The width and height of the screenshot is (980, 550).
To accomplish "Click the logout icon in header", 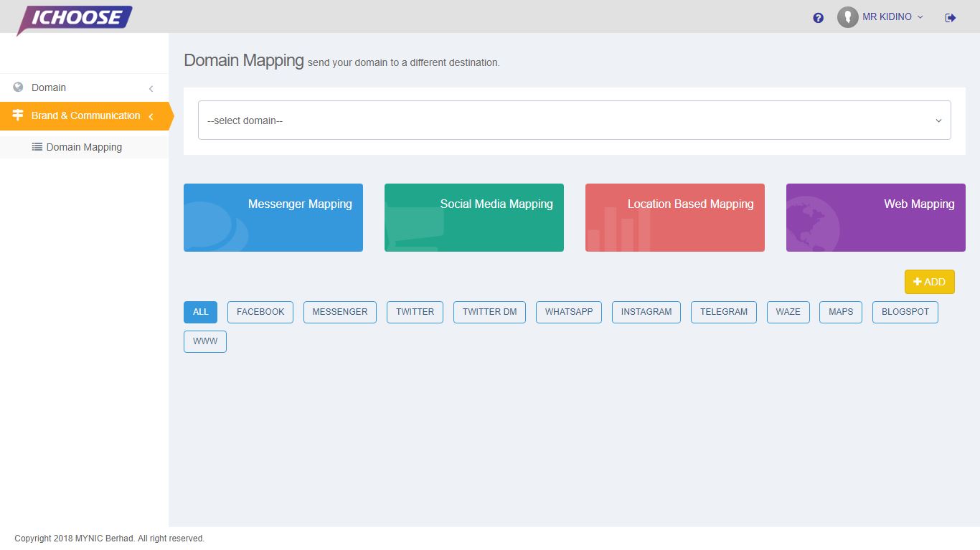I will [951, 18].
